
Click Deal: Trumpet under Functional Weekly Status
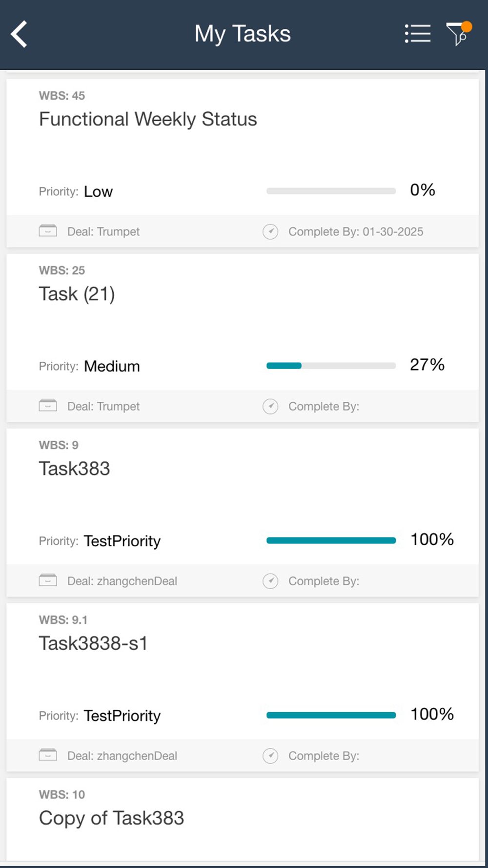[x=103, y=231]
